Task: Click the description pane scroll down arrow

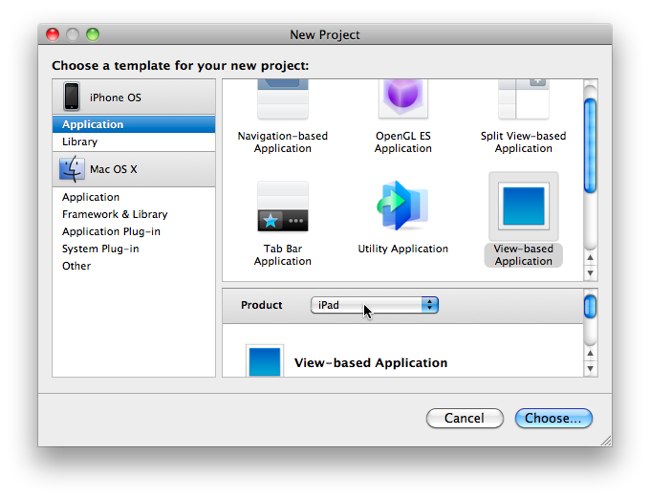Action: pos(590,368)
